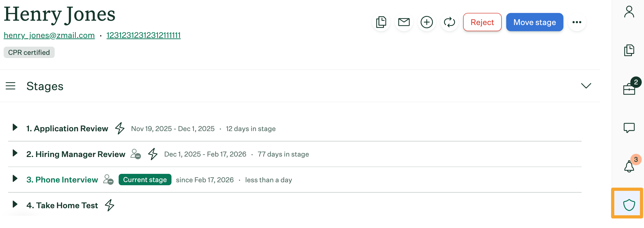Expand the Phone Interview stage
The image size is (644, 228).
(15, 179)
